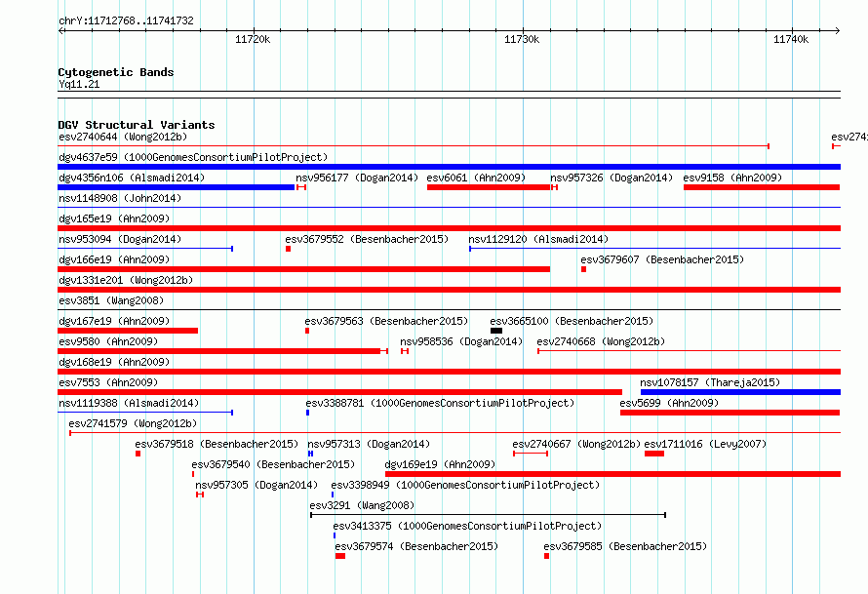
Task: Select the esv6061 (Ahn2009) red bar
Action: click(489, 187)
